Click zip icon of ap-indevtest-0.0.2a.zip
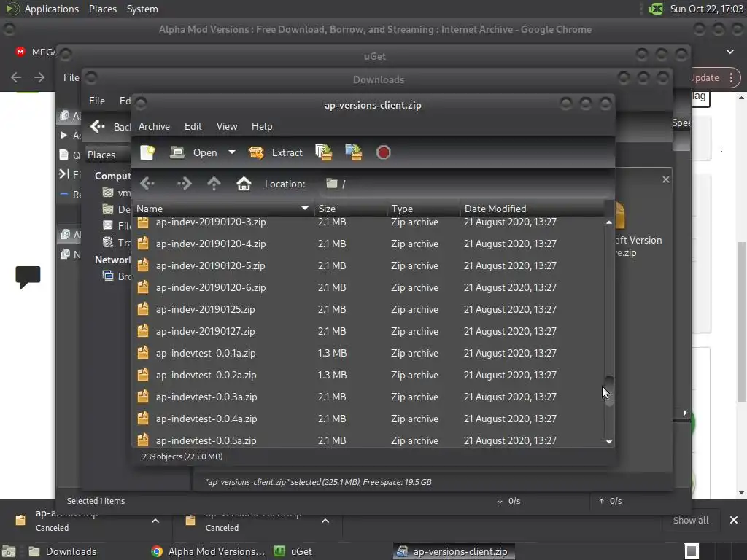 click(143, 374)
